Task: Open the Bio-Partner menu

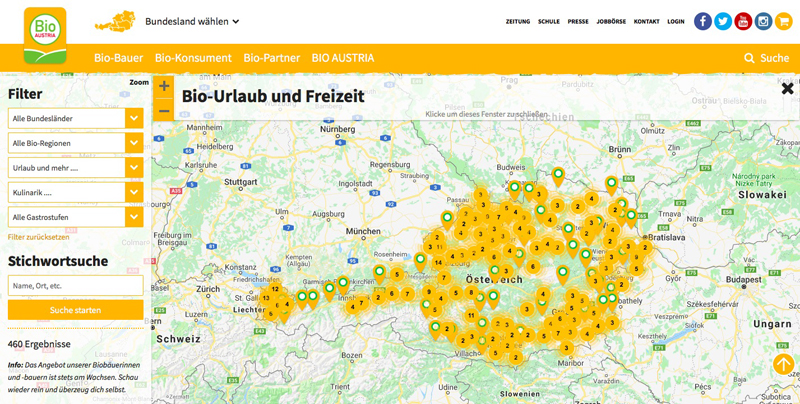Action: (x=271, y=58)
